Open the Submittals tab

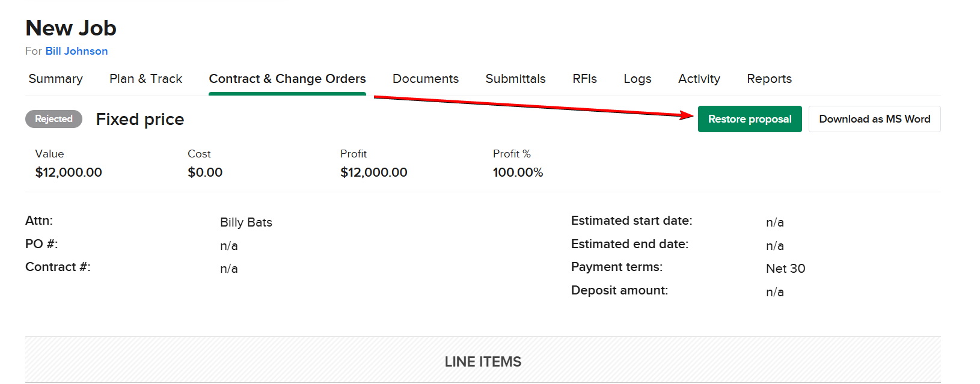(515, 79)
